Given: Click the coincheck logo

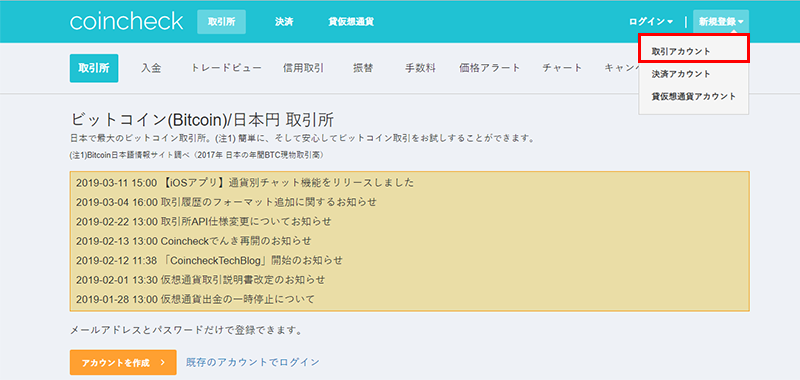Looking at the screenshot, I should [127, 21].
